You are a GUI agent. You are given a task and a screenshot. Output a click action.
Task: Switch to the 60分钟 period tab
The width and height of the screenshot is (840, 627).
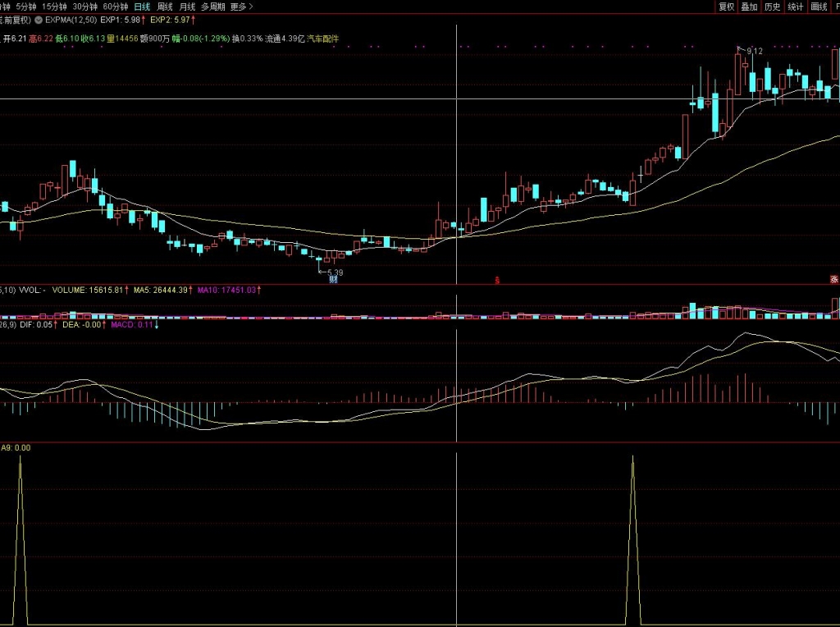[115, 7]
